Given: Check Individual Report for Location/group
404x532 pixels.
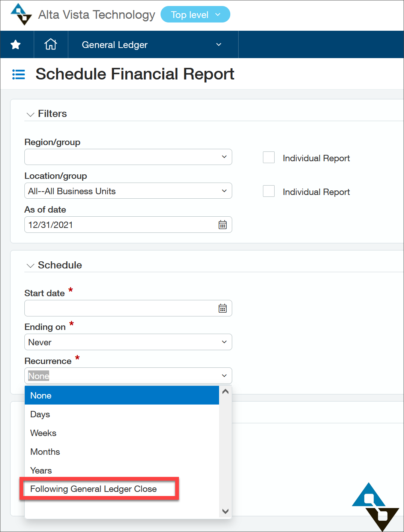Looking at the screenshot, I should click(x=269, y=191).
